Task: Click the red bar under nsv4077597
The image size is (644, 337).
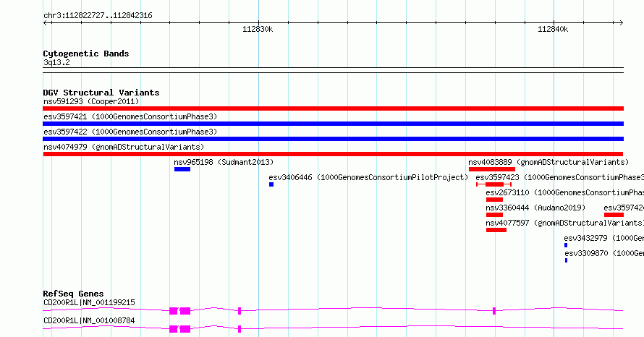Action: (x=496, y=230)
